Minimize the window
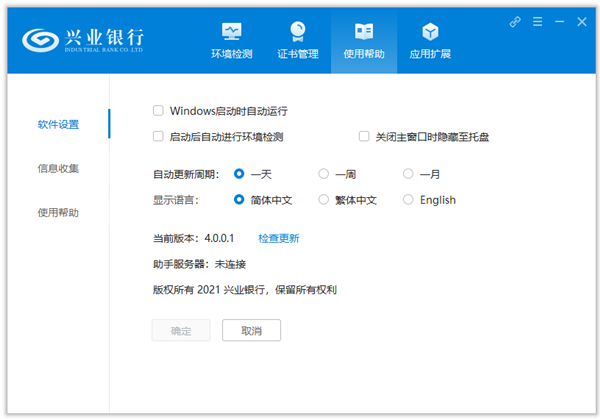The width and height of the screenshot is (600, 419). coord(559,22)
